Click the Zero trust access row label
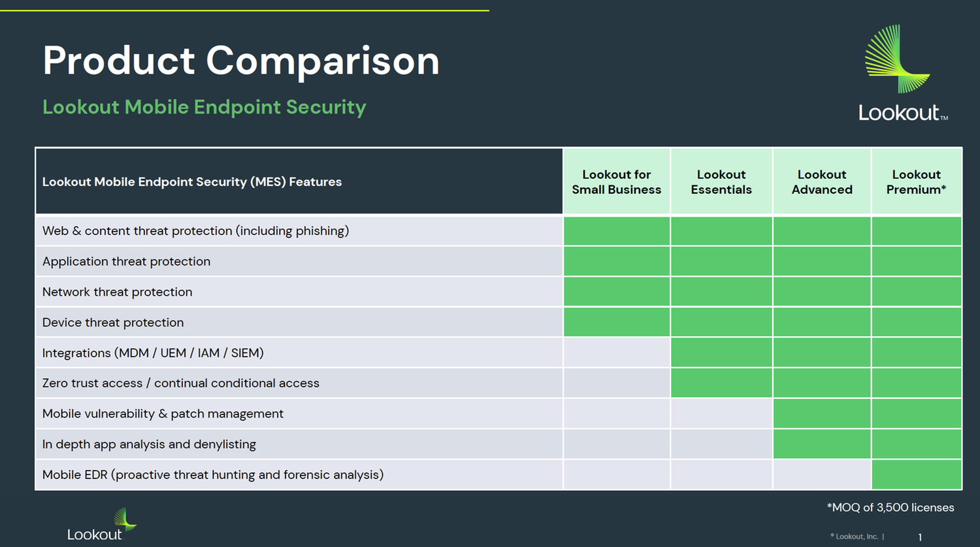This screenshot has width=980, height=547. pos(181,383)
